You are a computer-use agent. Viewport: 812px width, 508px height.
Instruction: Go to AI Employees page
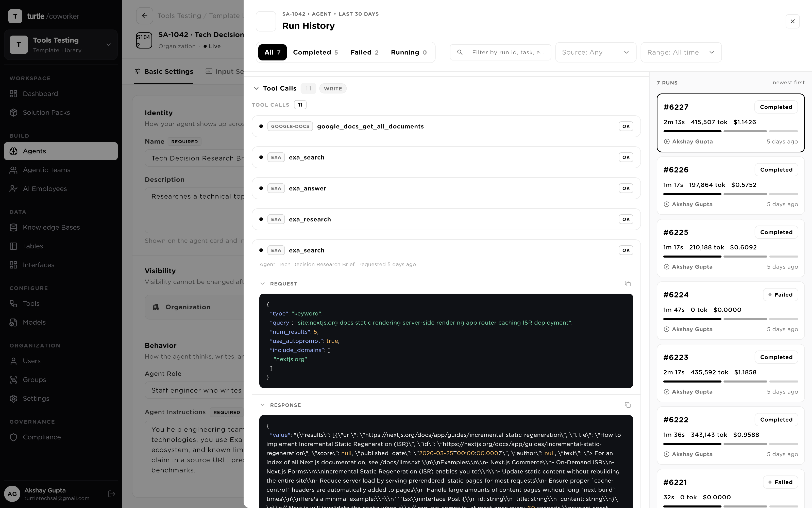pos(61,189)
